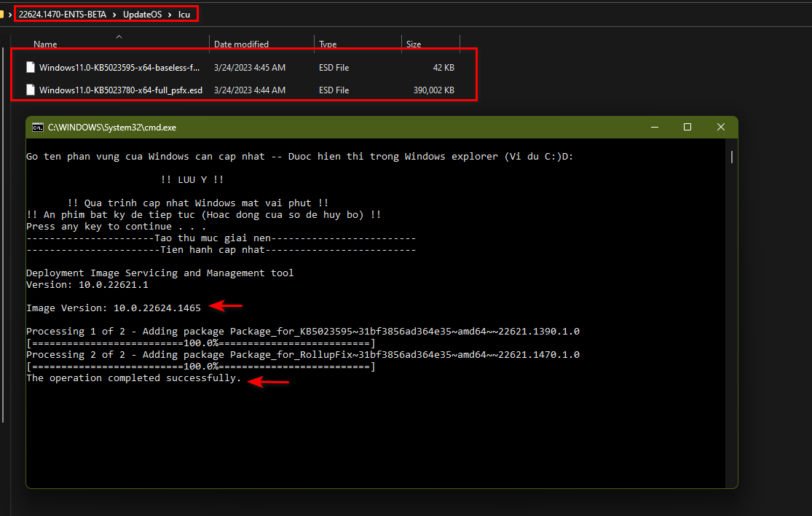The image size is (812, 516).
Task: Click ESD File type of KB5023595 row
Action: (x=334, y=67)
